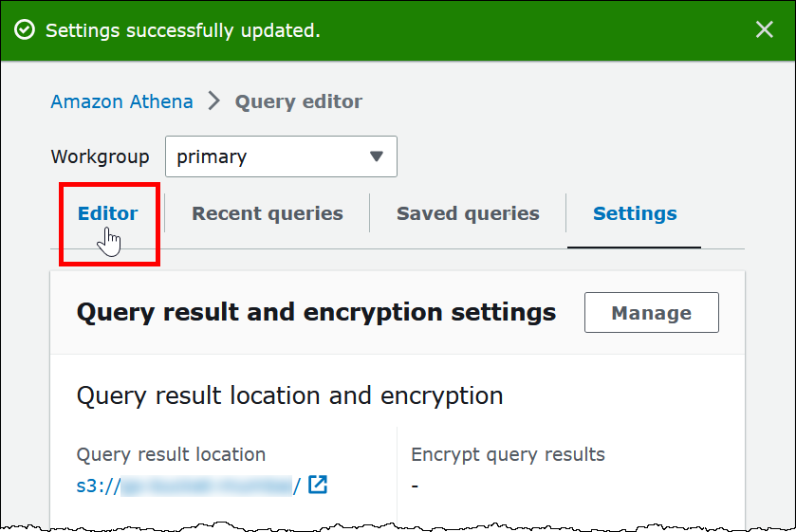
Task: Click the Workgroup dropdown arrow triangle
Action: click(377, 156)
